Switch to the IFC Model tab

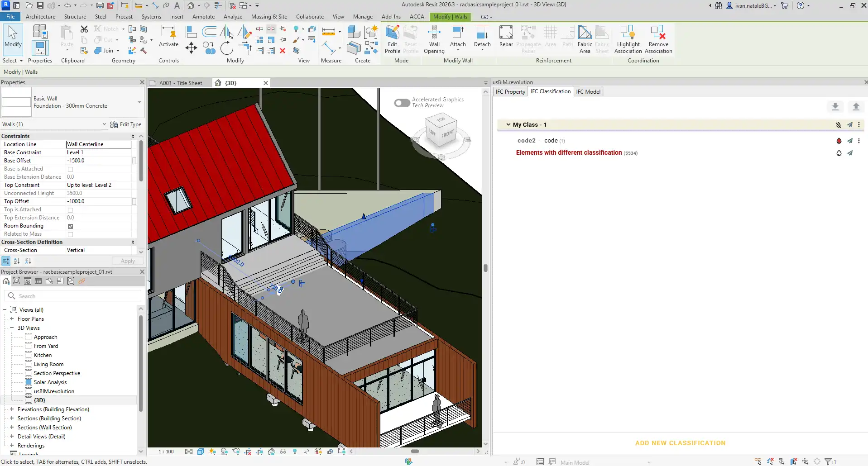[x=588, y=92]
